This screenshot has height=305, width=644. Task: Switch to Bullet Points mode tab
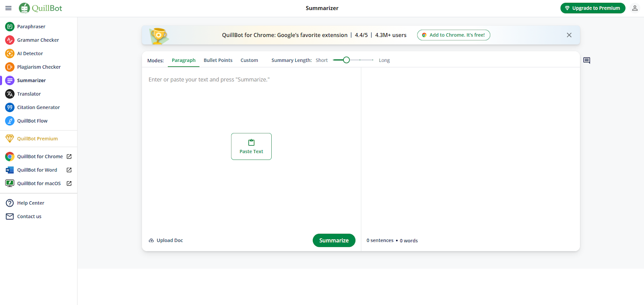(x=218, y=60)
